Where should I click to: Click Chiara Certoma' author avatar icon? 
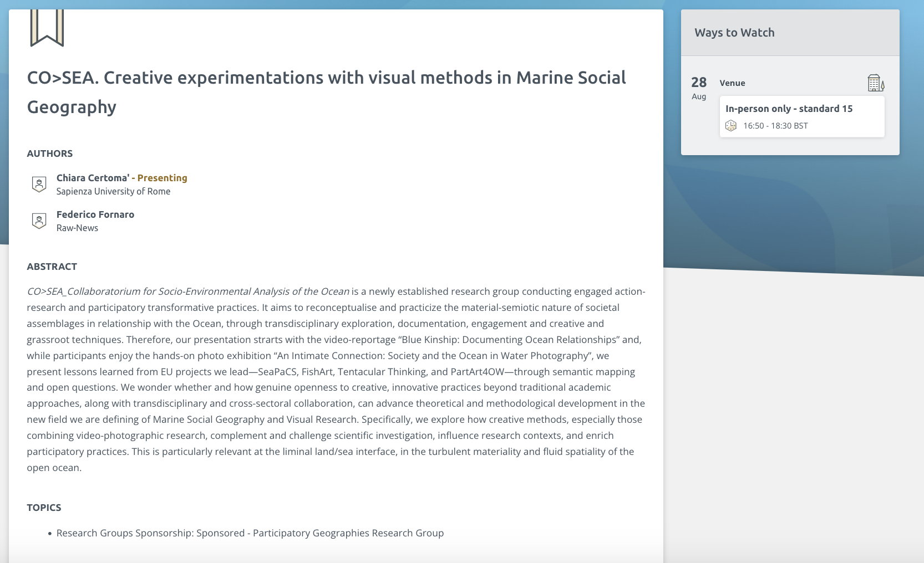point(39,184)
